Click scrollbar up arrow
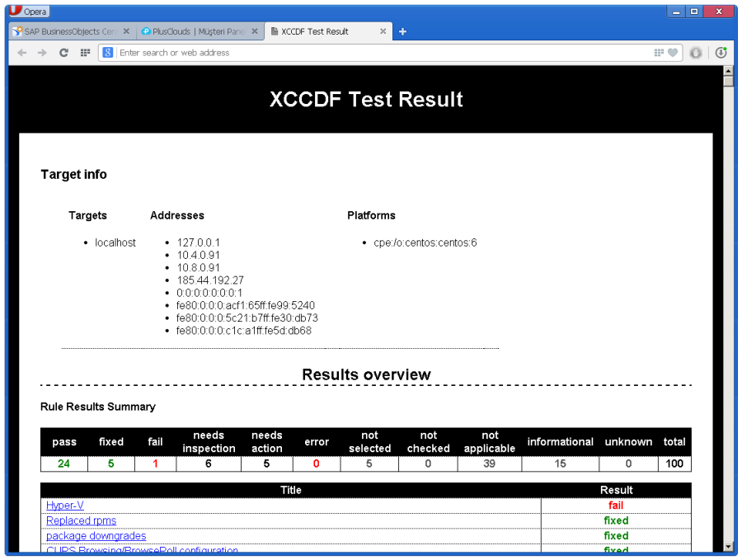 click(728, 71)
